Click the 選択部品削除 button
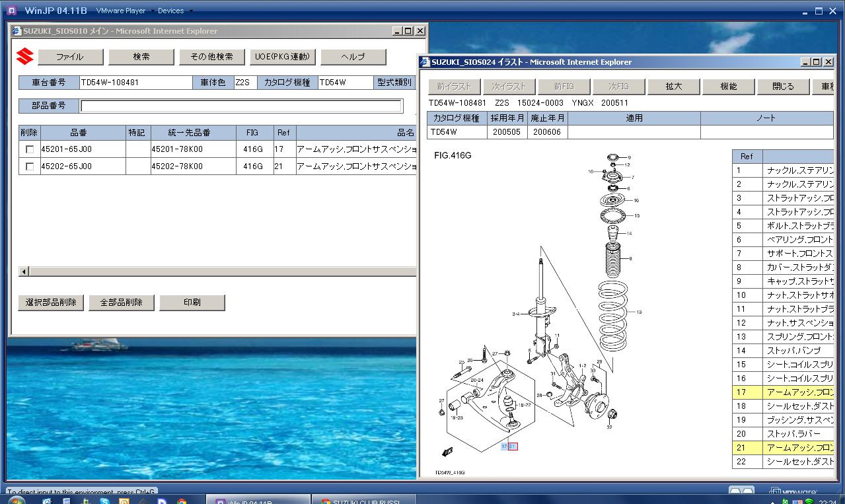The height and width of the screenshot is (504, 845). pyautogui.click(x=51, y=303)
